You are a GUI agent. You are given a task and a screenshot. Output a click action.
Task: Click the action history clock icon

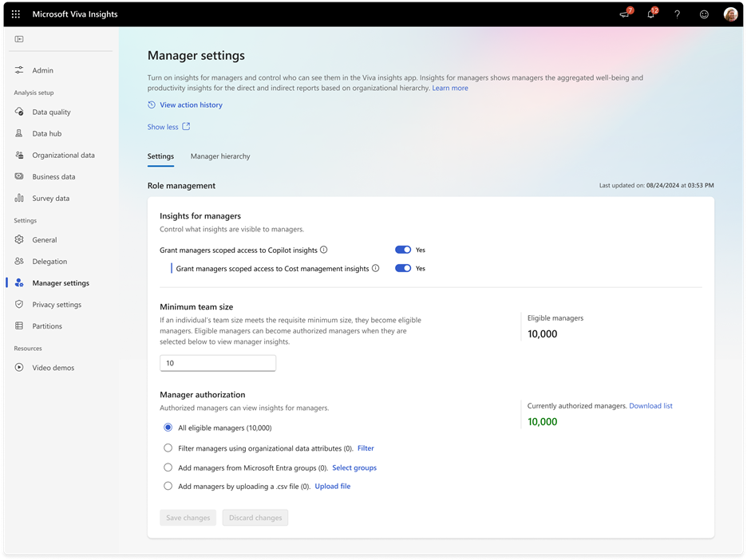152,105
